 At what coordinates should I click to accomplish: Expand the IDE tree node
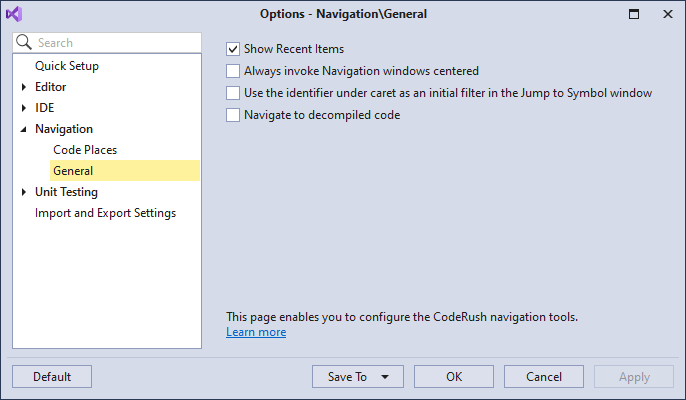point(24,108)
